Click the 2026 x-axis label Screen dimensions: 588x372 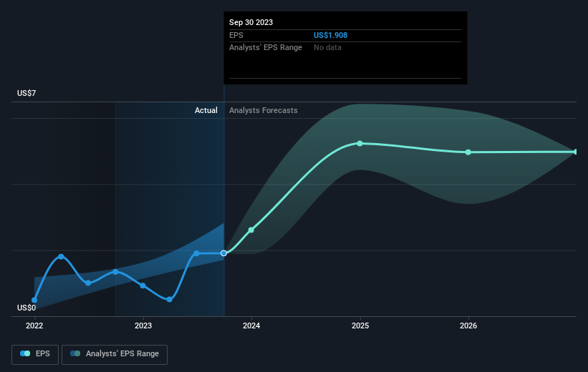tap(468, 325)
